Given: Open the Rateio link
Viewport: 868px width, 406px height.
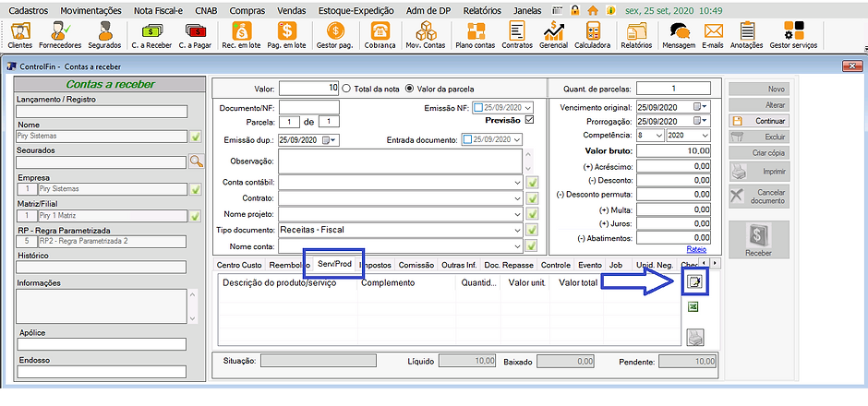Looking at the screenshot, I should click(696, 249).
